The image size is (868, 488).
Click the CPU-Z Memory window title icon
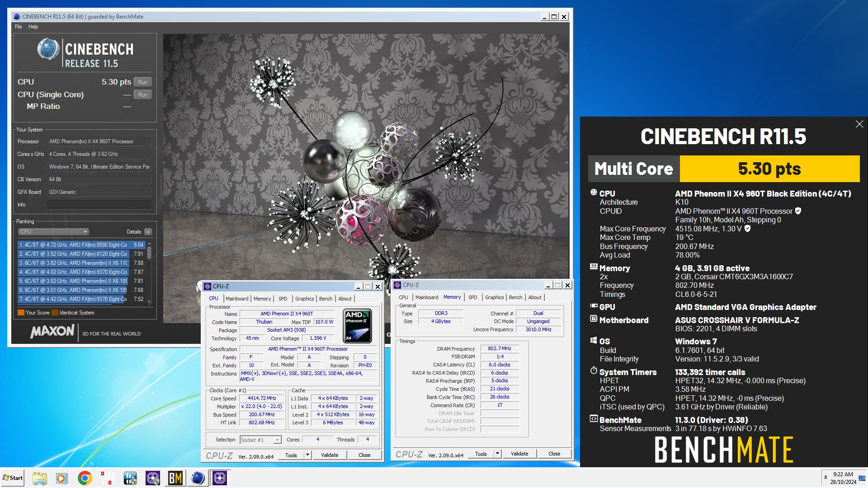click(x=397, y=285)
